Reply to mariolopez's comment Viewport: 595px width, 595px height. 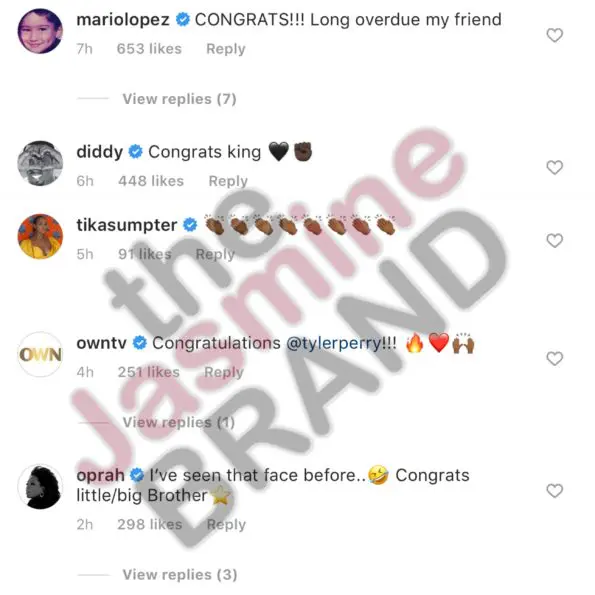pyautogui.click(x=226, y=49)
